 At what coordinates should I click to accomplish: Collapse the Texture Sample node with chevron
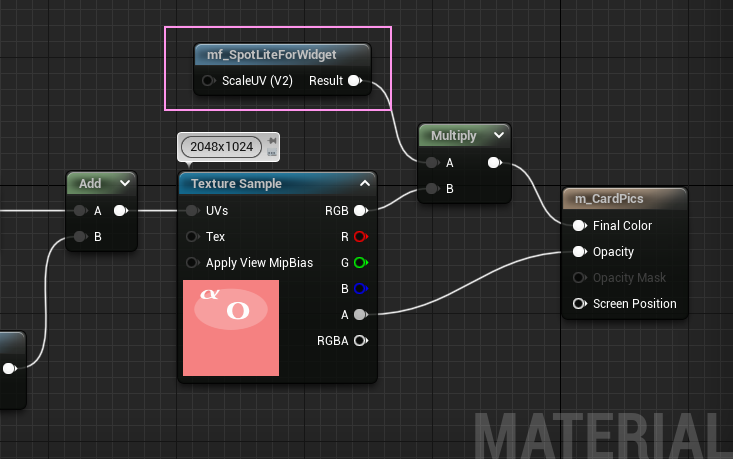tap(365, 184)
